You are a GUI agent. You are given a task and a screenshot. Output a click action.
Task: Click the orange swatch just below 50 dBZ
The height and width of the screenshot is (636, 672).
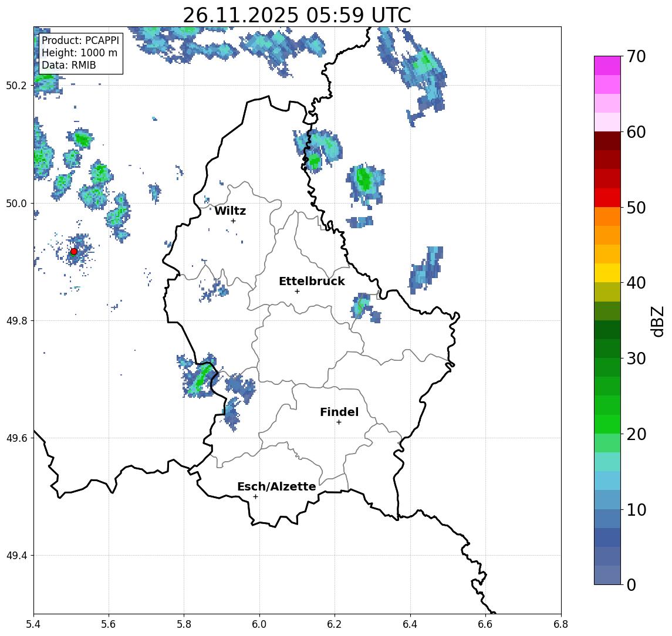tap(607, 216)
